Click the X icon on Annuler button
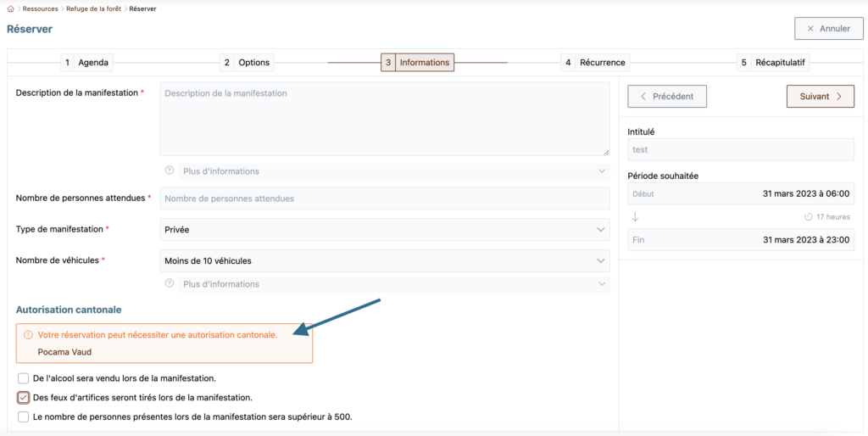The height and width of the screenshot is (436, 868). pos(810,29)
